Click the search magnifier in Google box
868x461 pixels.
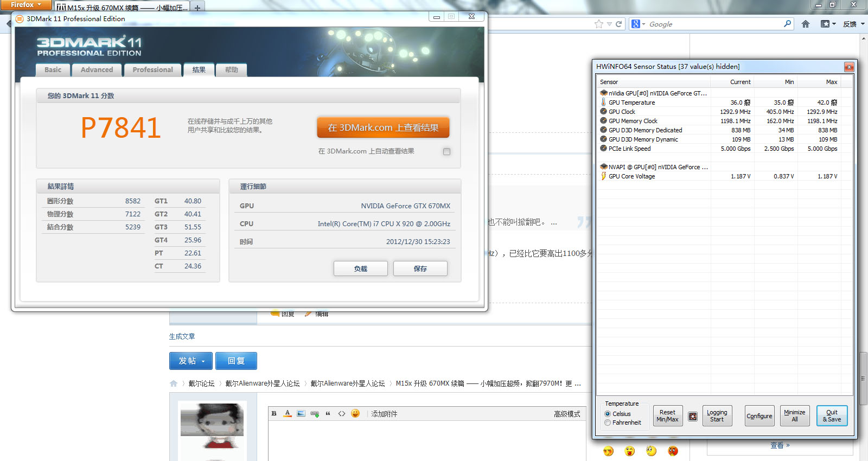788,24
